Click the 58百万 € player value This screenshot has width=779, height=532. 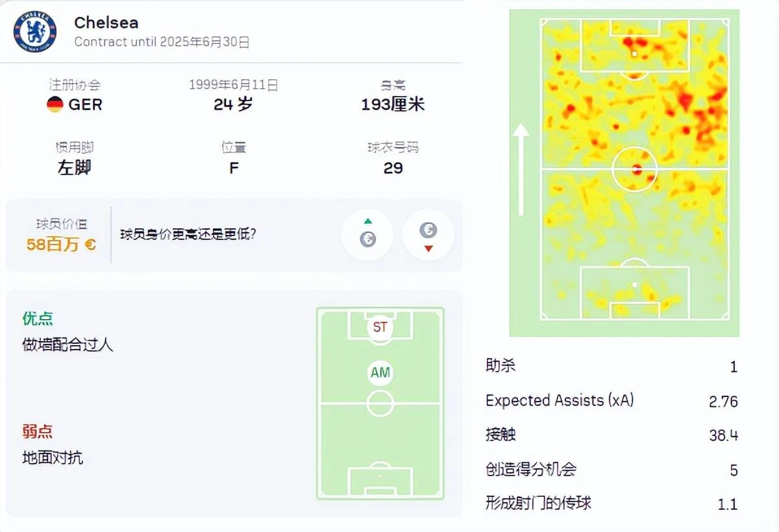click(61, 245)
